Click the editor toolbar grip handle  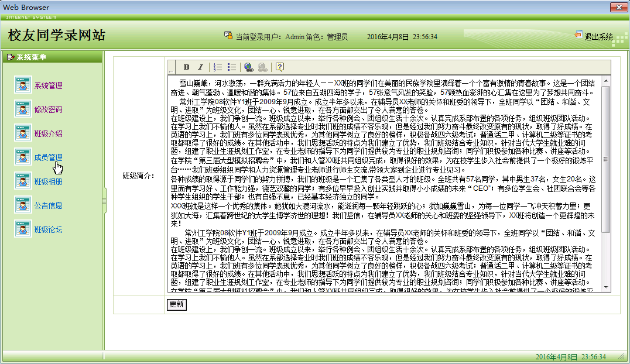pos(171,67)
